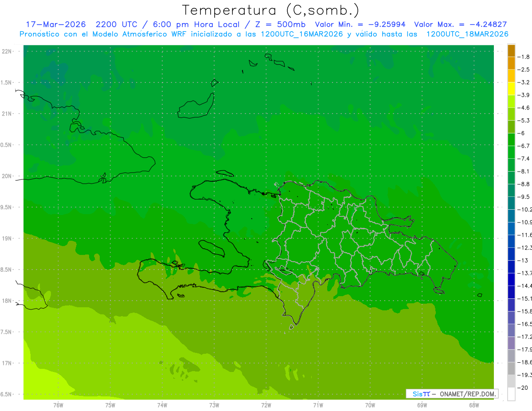Click the '75W' longitude label
The height and width of the screenshot is (411, 532).
[x=110, y=405]
